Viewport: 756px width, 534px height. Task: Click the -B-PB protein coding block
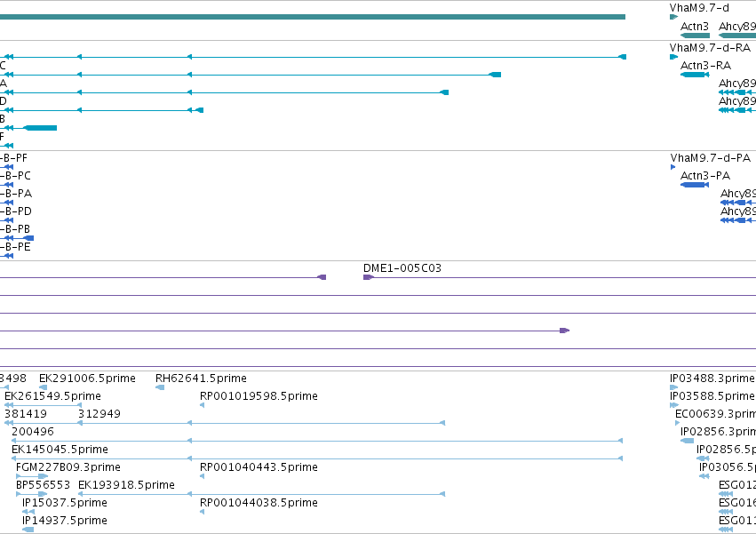coord(29,238)
